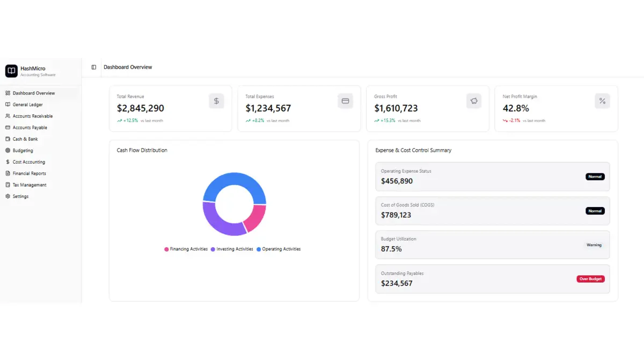Click the purple segment of the donut chart
Viewport: 644px width, 362px height.
pos(217,222)
